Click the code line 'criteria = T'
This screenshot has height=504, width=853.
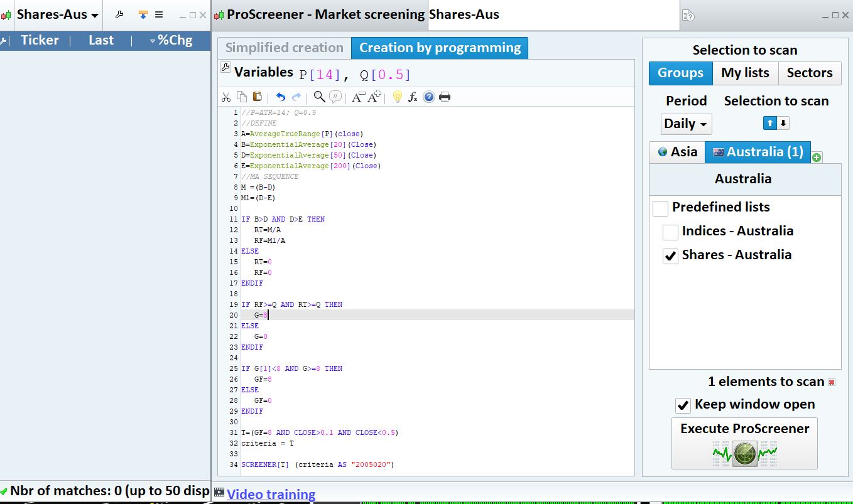tap(268, 443)
